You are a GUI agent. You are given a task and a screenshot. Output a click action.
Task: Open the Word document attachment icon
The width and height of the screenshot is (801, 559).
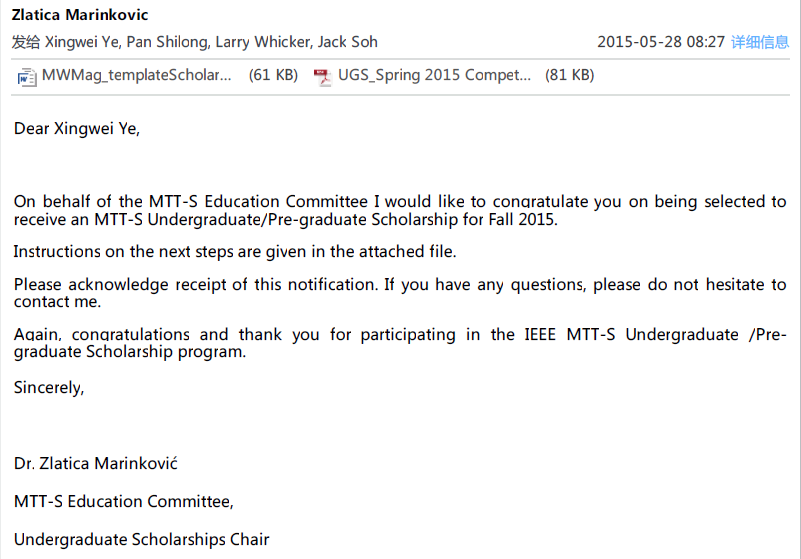point(27,76)
